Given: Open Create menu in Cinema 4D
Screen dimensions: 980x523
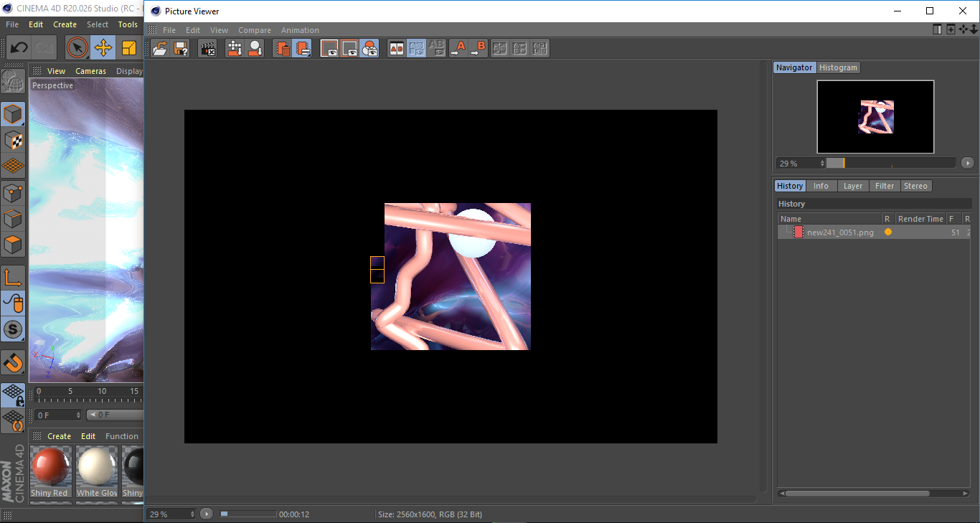Looking at the screenshot, I should (x=65, y=24).
